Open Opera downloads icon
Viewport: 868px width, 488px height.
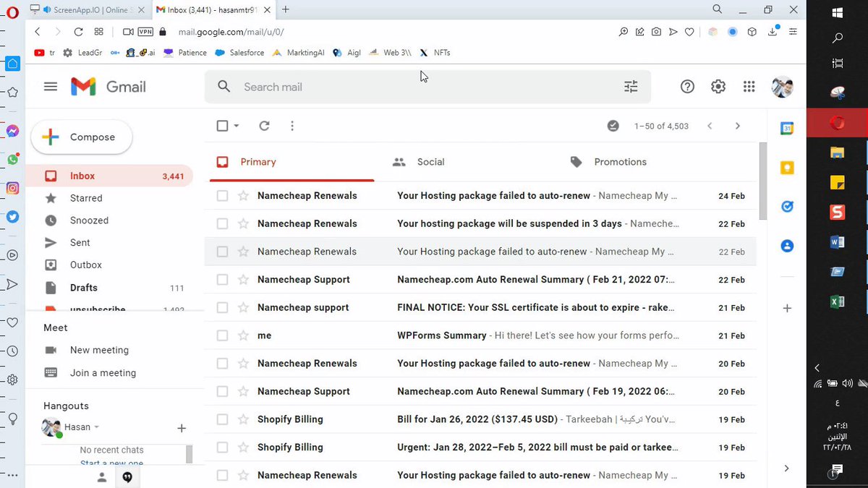773,32
